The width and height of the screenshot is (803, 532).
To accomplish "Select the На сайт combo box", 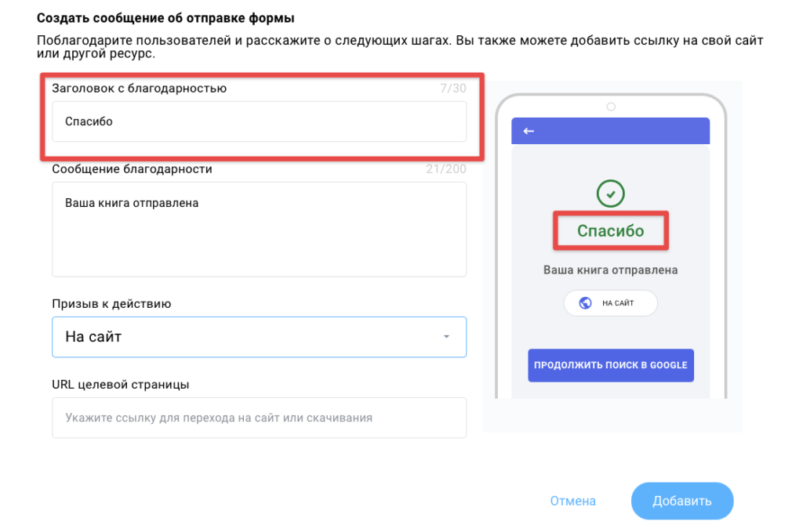I will tap(259, 337).
